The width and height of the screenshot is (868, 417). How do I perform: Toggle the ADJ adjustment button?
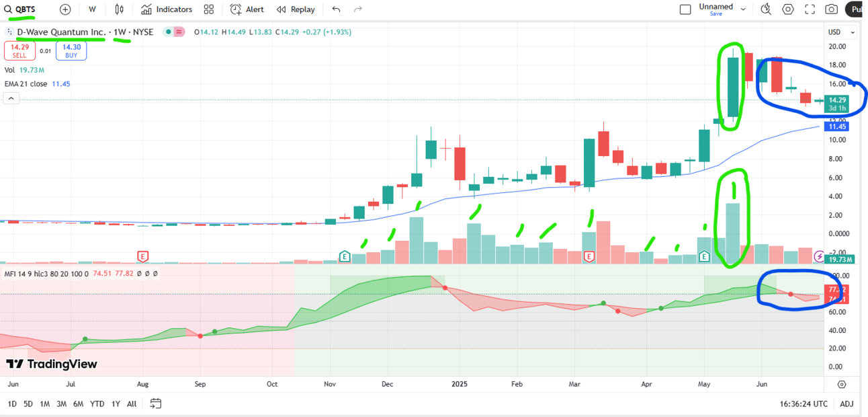coord(847,404)
